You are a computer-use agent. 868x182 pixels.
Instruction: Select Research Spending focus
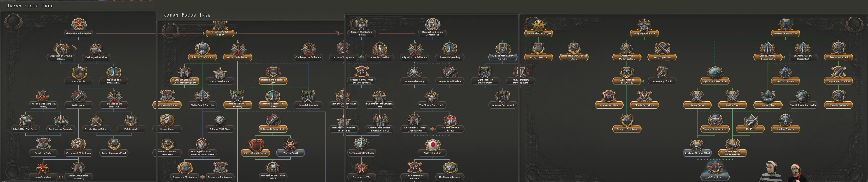pos(450,52)
